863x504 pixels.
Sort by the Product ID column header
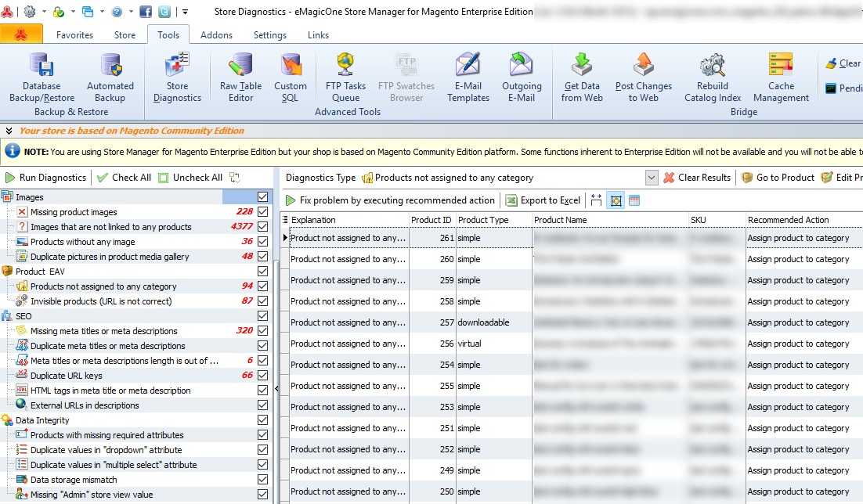pos(431,220)
